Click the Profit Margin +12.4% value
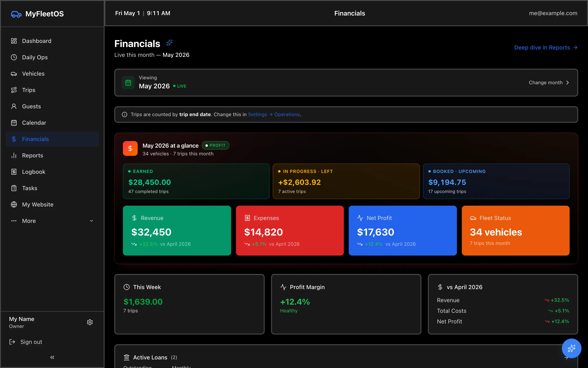This screenshot has height=368, width=588. [x=295, y=302]
